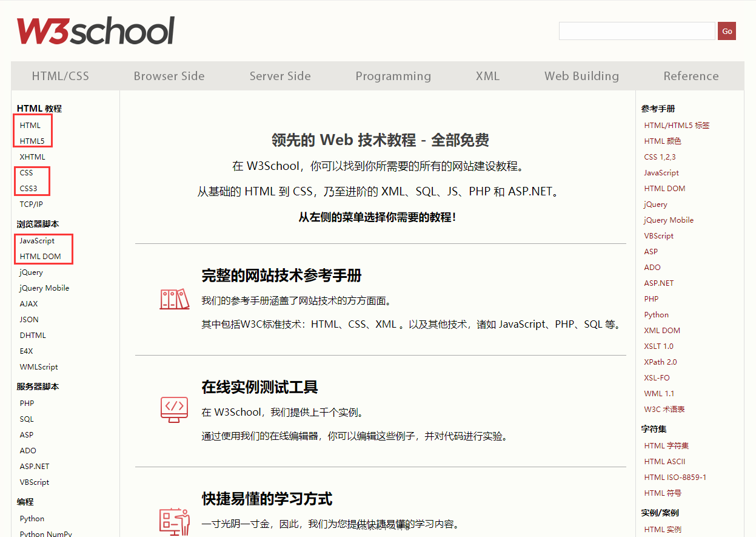Open the Reference menu

pyautogui.click(x=691, y=76)
